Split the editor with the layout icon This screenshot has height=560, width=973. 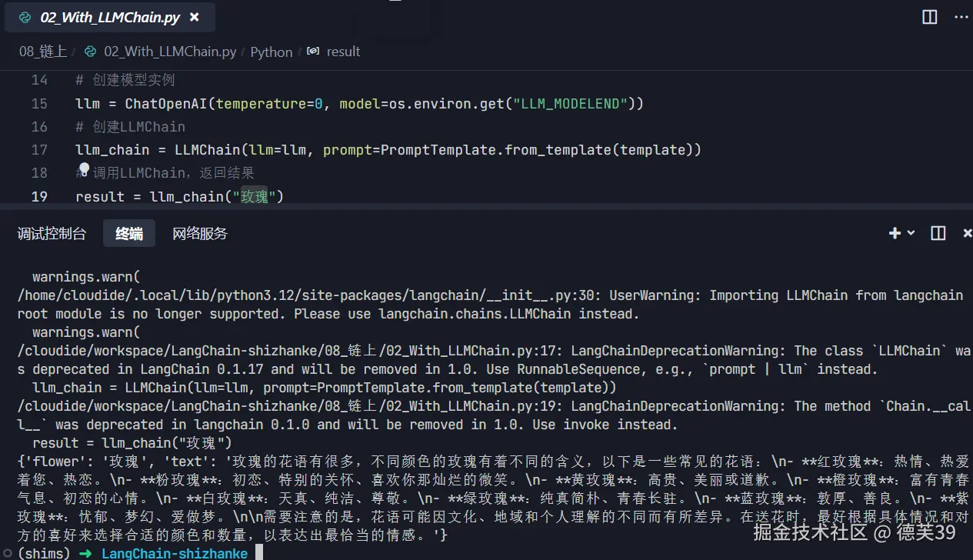click(929, 17)
